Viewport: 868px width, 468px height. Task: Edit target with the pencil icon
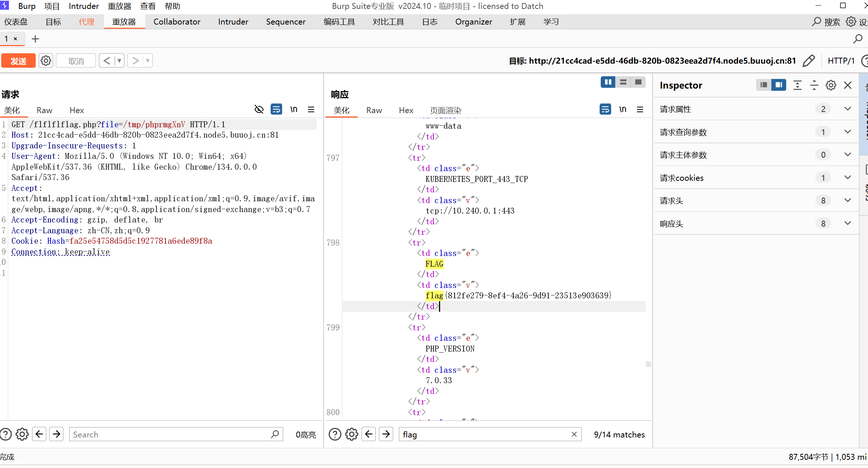[x=809, y=61]
